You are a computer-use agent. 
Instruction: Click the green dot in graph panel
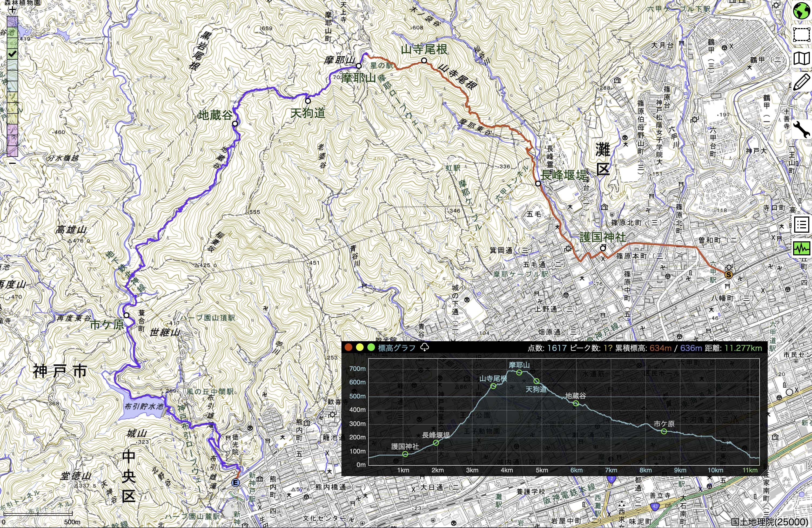(x=371, y=348)
